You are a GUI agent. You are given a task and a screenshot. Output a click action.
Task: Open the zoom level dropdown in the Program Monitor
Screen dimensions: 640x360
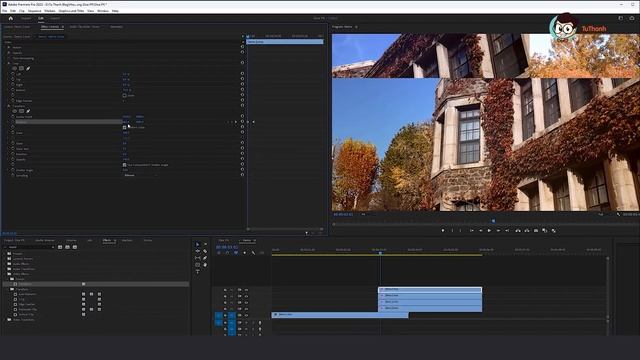pyautogui.click(x=363, y=214)
